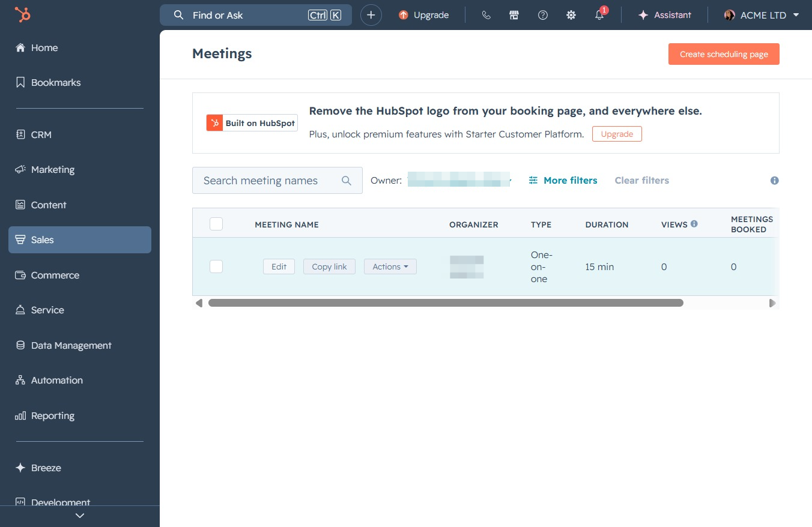This screenshot has height=527, width=812.
Task: Open the Commerce menu
Action: click(80, 275)
